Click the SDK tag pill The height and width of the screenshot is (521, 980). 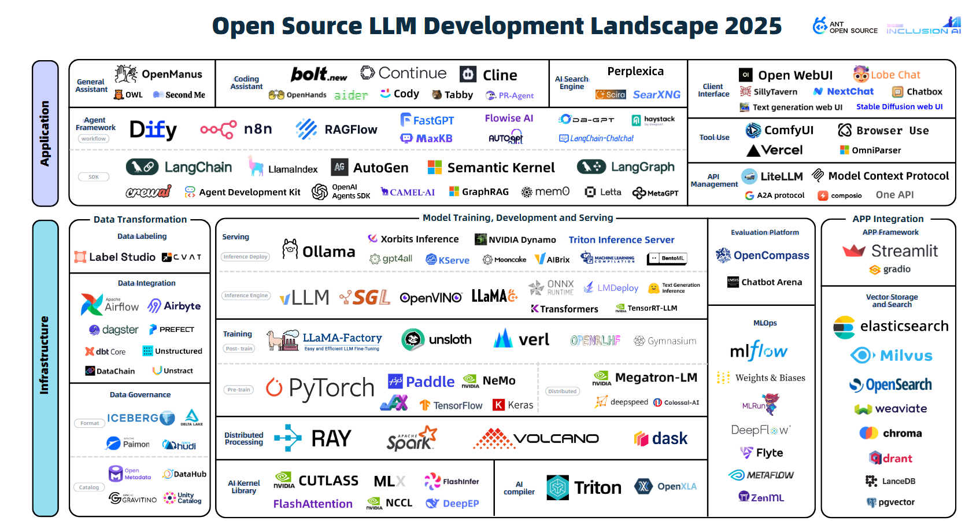click(x=94, y=177)
